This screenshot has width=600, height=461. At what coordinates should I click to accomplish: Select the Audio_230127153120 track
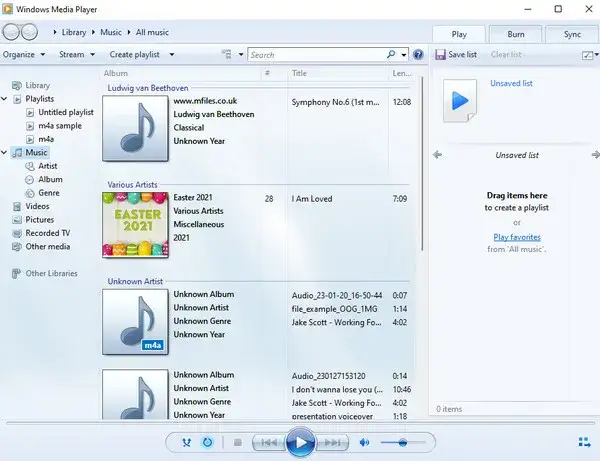point(328,376)
